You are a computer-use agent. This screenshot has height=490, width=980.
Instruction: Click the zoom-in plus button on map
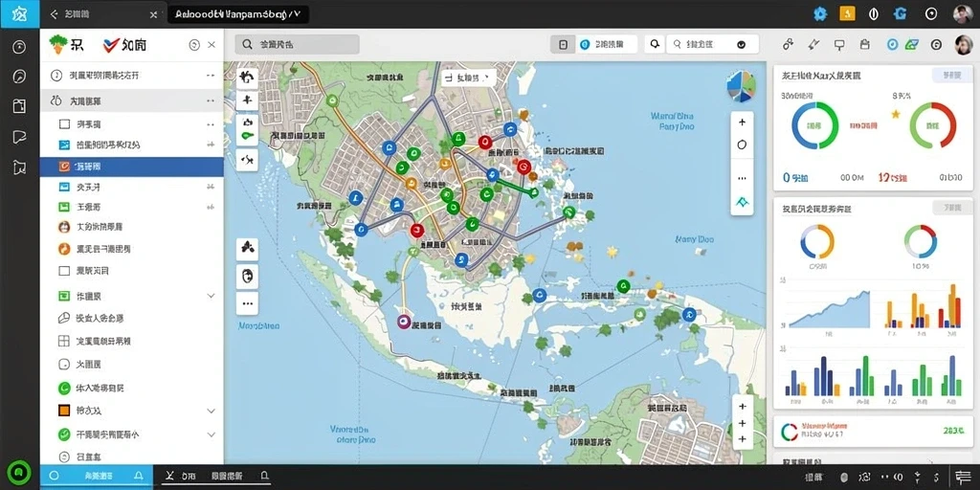coord(742,122)
